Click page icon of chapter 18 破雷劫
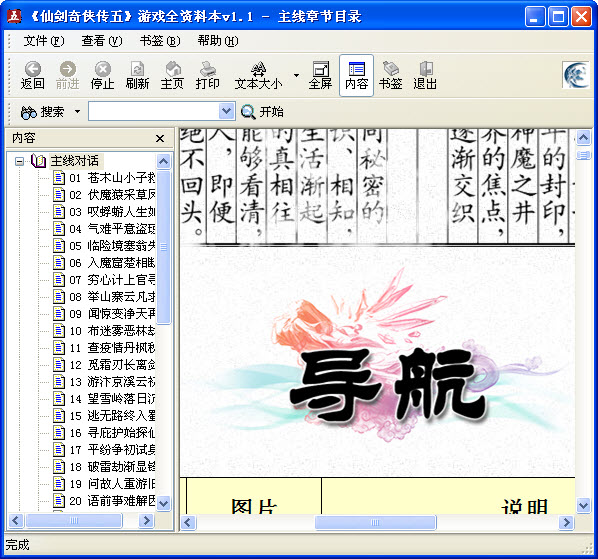 tap(59, 467)
